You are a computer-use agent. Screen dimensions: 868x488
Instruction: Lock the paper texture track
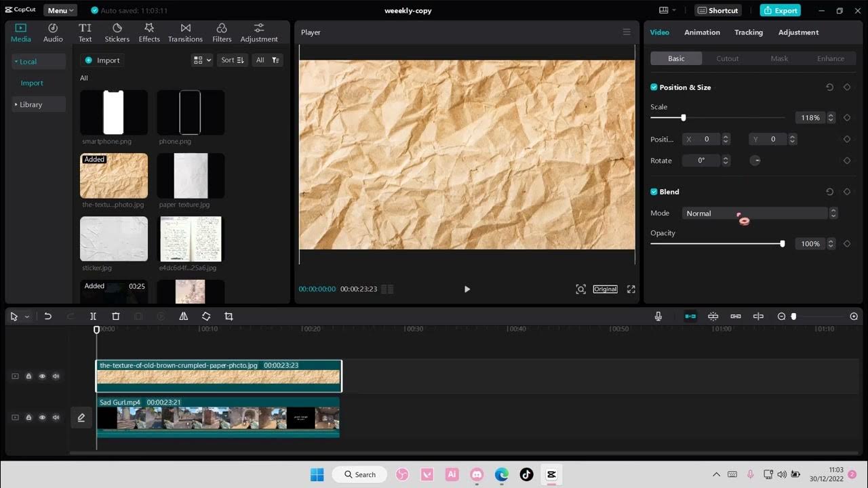point(28,376)
